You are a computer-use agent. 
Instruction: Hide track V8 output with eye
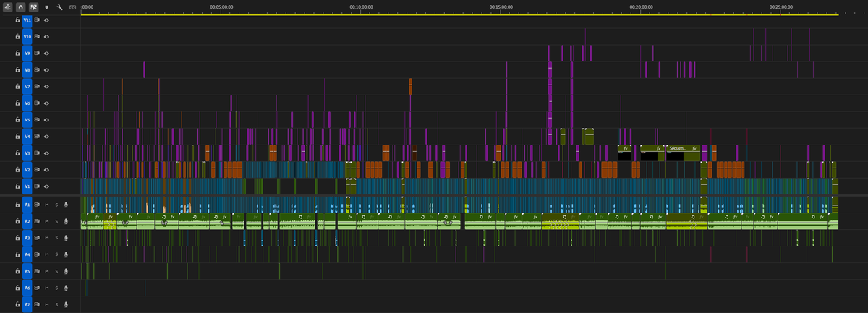(46, 69)
